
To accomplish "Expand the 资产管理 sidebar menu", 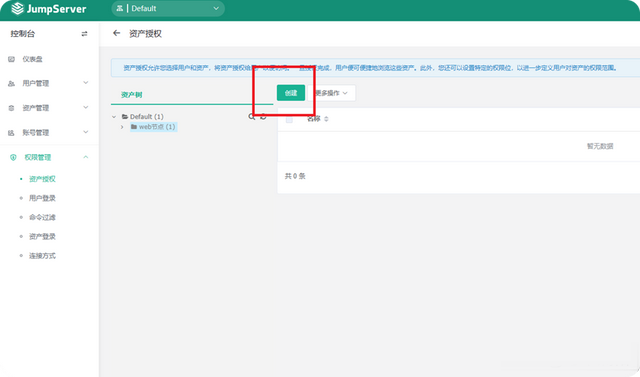I will point(49,108).
